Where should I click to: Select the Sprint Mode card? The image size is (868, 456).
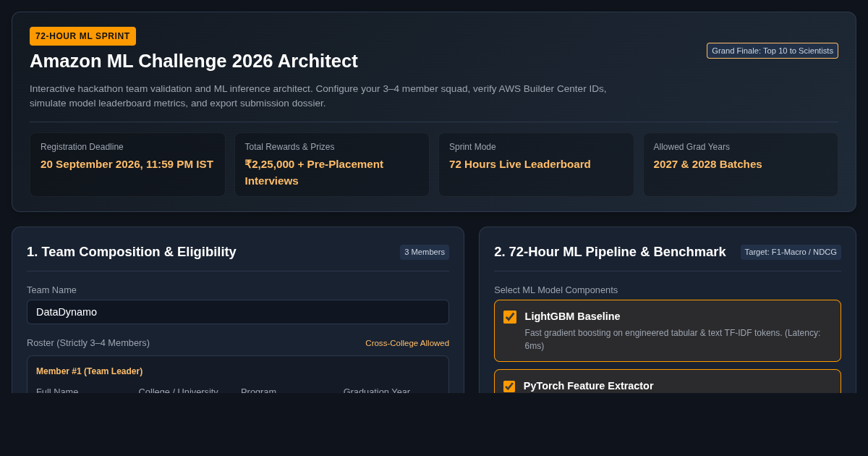pos(536,164)
